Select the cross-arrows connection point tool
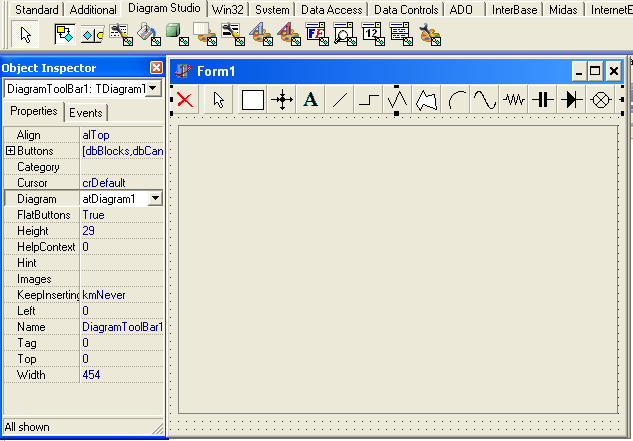Screen dimensions: 633x441 click(x=282, y=100)
